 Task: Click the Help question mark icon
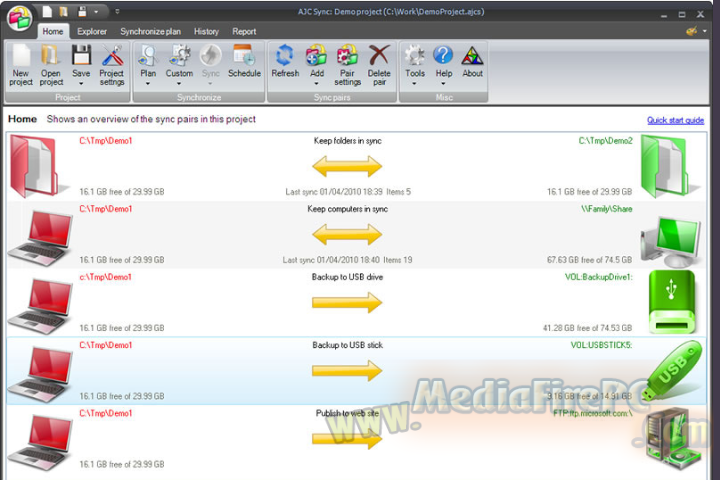point(443,56)
